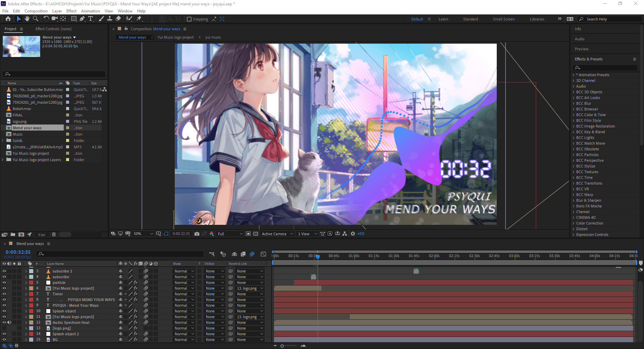Image resolution: width=644 pixels, height=349 pixels.
Task: Enable the Snapping checkbox
Action: (190, 19)
